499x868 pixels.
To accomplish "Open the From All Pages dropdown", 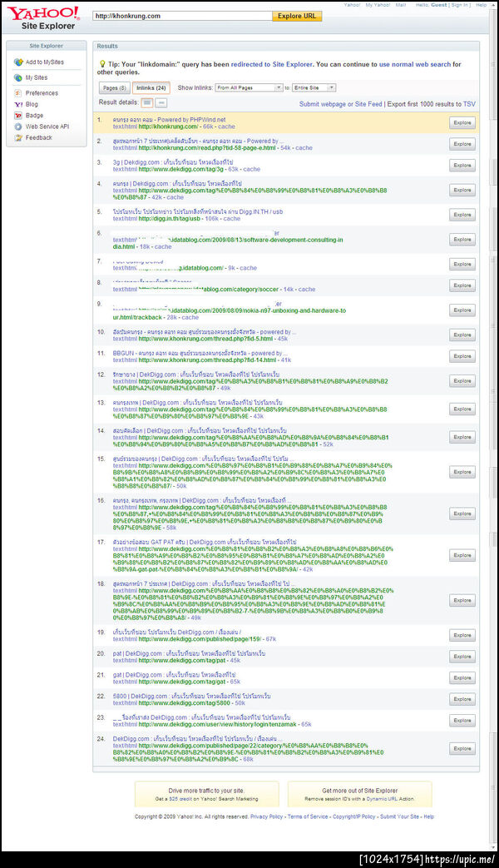I will pyautogui.click(x=249, y=87).
